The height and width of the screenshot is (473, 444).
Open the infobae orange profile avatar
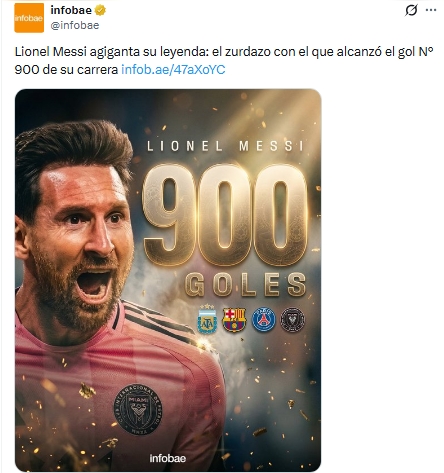(29, 18)
